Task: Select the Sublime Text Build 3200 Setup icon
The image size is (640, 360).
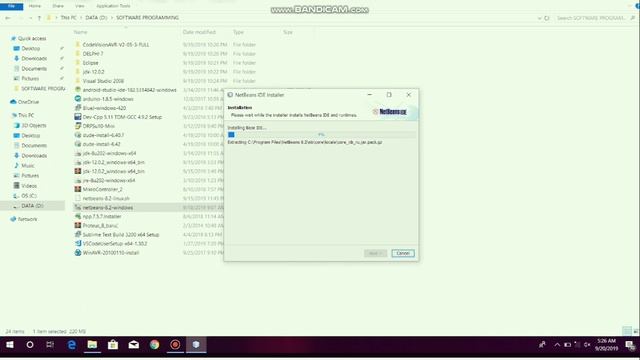Action: point(78,235)
